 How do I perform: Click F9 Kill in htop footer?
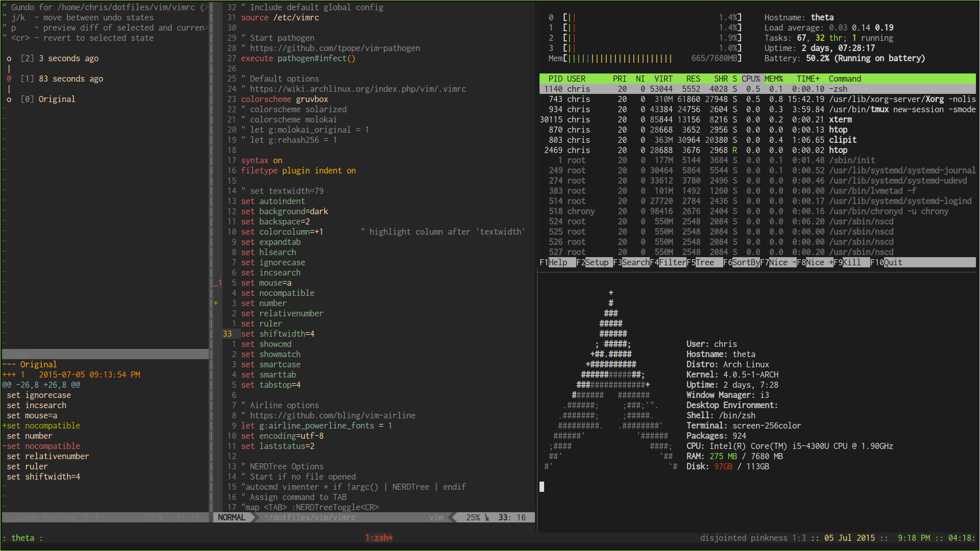click(x=851, y=262)
